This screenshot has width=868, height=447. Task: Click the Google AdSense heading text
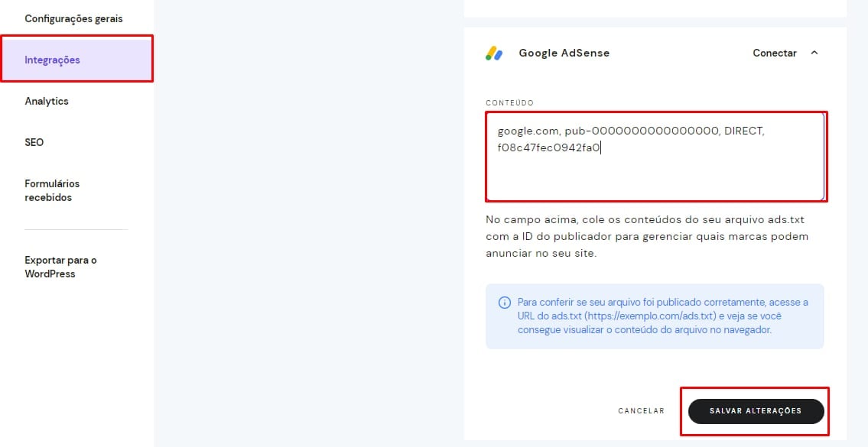tap(564, 53)
